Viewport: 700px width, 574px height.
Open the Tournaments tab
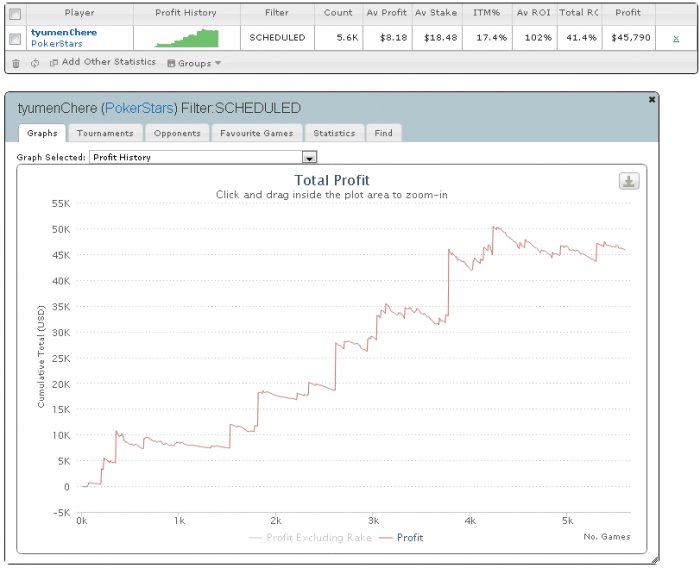105,133
